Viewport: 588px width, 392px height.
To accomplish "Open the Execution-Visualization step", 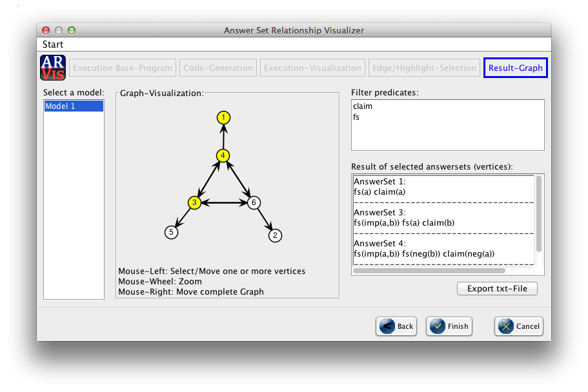I will (312, 68).
